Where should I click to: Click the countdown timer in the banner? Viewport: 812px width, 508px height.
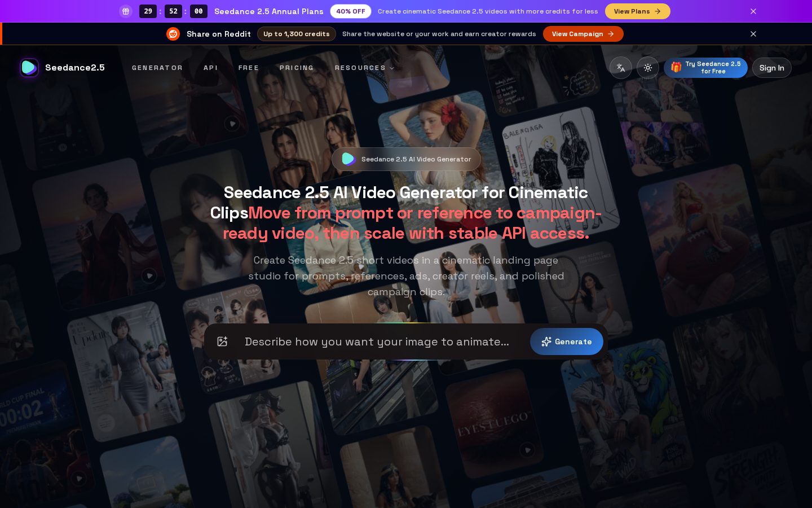click(173, 11)
